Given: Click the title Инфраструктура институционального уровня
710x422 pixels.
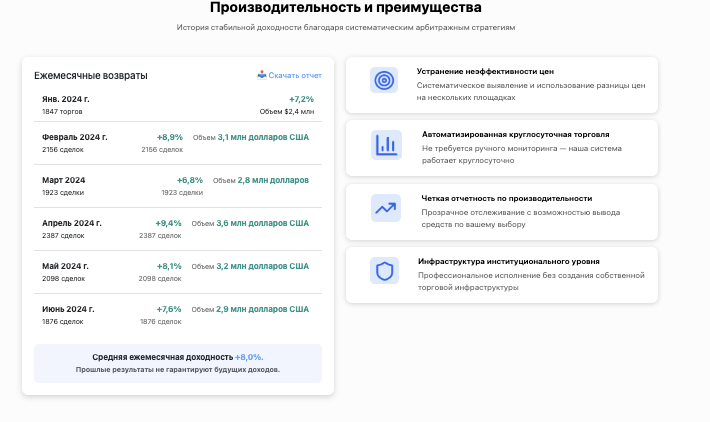Looking at the screenshot, I should click(509, 261).
